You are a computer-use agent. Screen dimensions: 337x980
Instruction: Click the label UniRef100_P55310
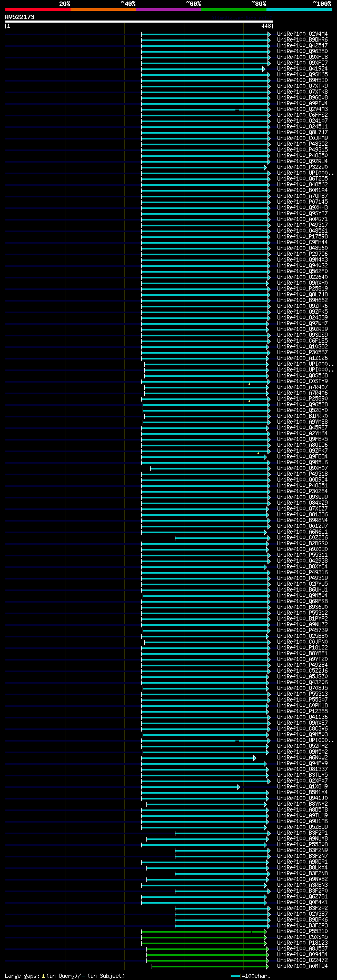[302, 932]
